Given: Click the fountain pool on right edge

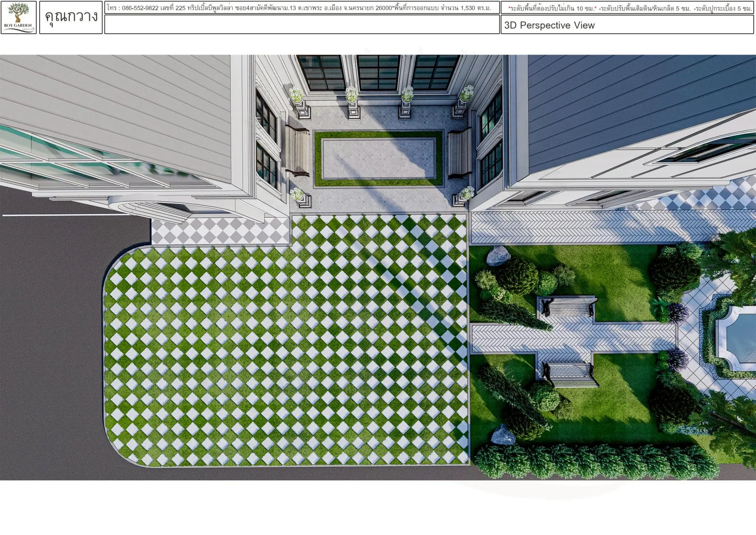Looking at the screenshot, I should (x=740, y=337).
